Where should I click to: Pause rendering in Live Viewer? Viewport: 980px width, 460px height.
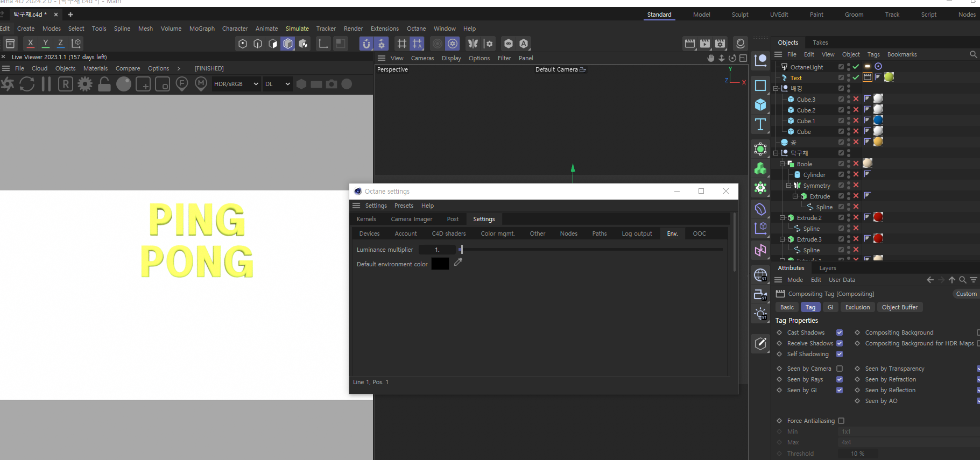click(x=46, y=84)
